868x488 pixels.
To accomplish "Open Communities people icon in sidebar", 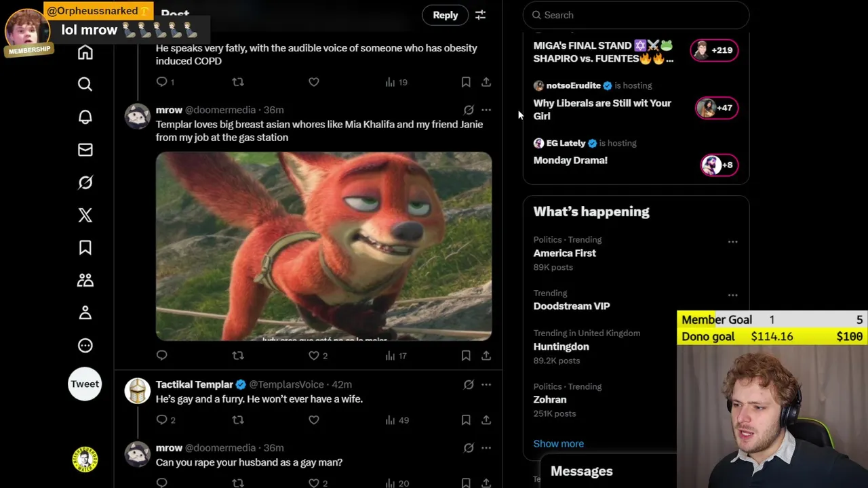I will 85,280.
